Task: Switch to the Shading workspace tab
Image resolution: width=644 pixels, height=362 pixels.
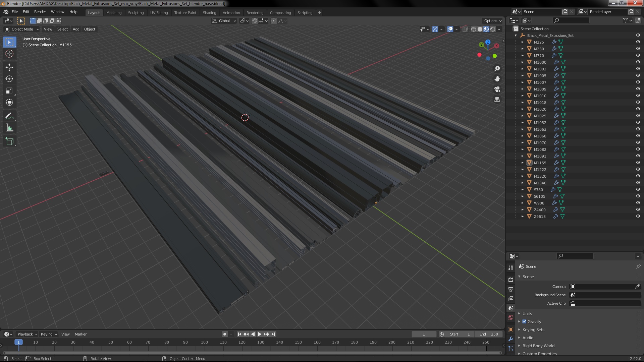Action: (x=209, y=12)
